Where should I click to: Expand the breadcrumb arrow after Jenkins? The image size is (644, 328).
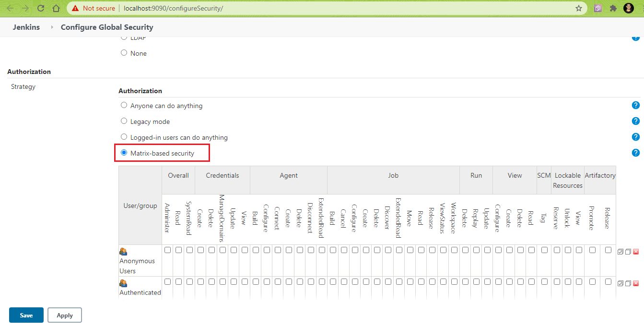tap(52, 27)
